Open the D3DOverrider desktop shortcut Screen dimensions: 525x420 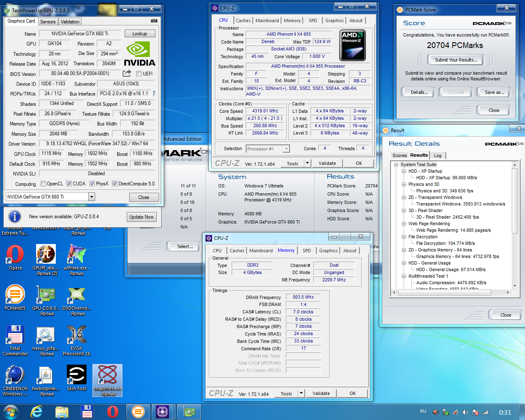pyautogui.click(x=77, y=301)
